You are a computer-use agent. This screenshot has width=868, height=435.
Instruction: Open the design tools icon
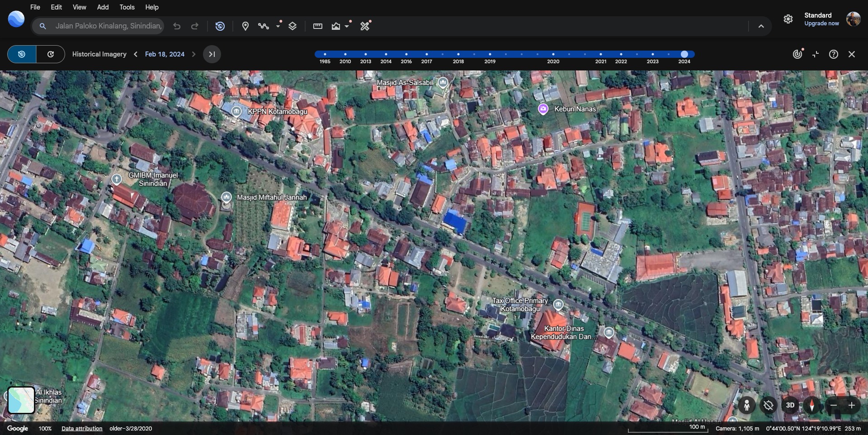[365, 26]
